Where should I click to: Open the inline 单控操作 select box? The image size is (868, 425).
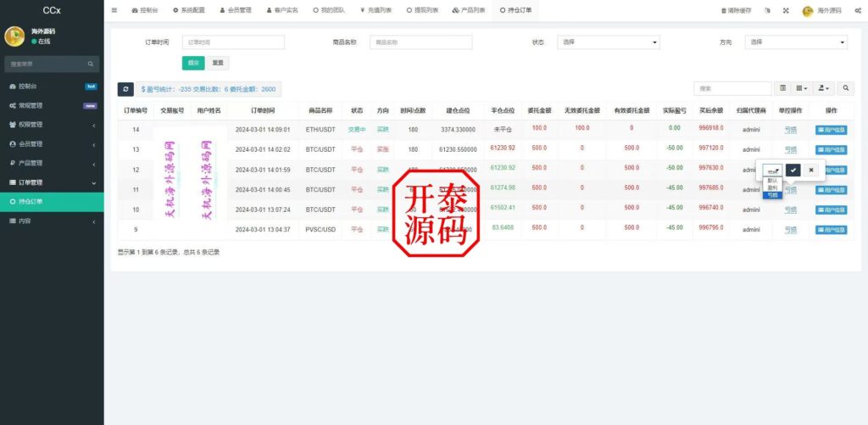773,171
